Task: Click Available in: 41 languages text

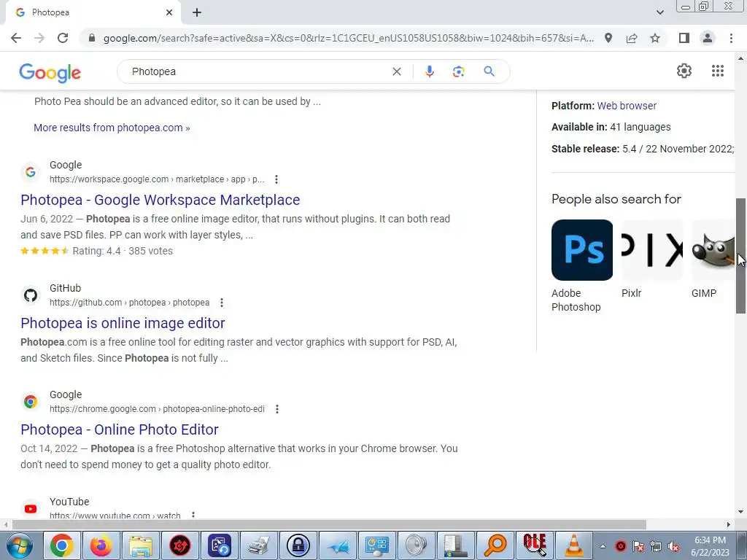Action: click(611, 127)
